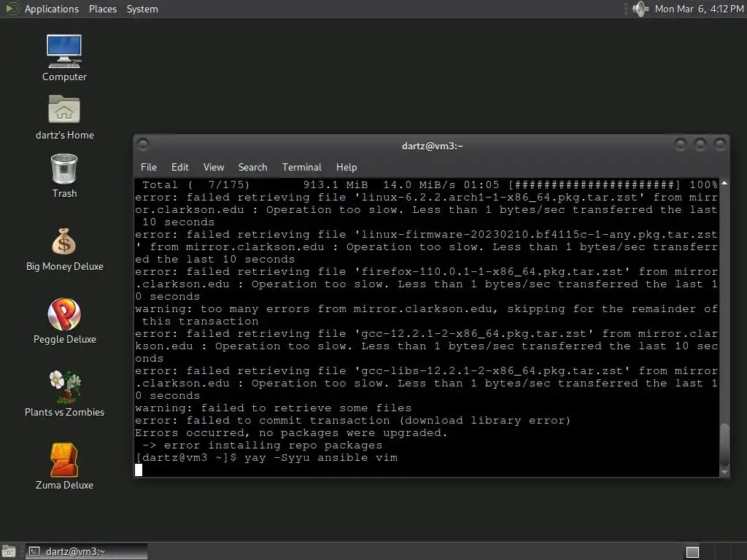This screenshot has height=560, width=747.
Task: Click the terminal scrollbar up arrow
Action: [724, 183]
